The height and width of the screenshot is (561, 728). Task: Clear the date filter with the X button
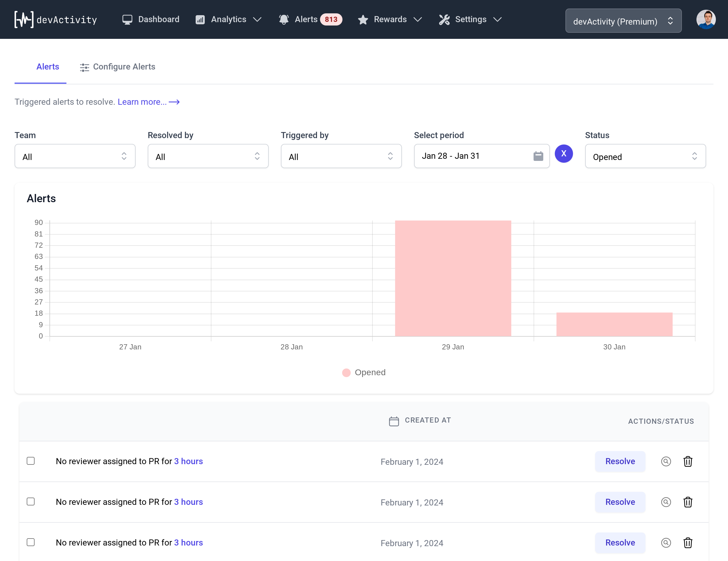pyautogui.click(x=564, y=153)
